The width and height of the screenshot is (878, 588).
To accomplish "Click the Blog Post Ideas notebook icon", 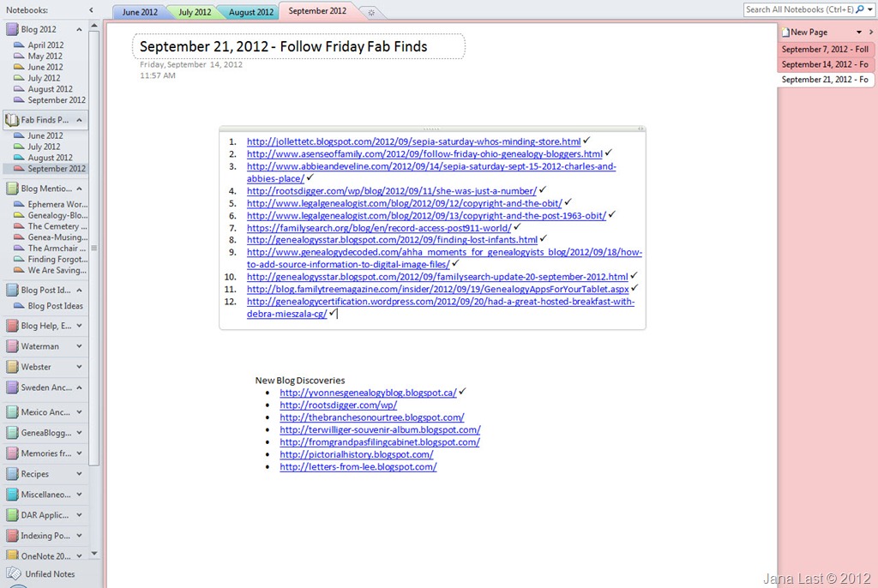I will (12, 290).
